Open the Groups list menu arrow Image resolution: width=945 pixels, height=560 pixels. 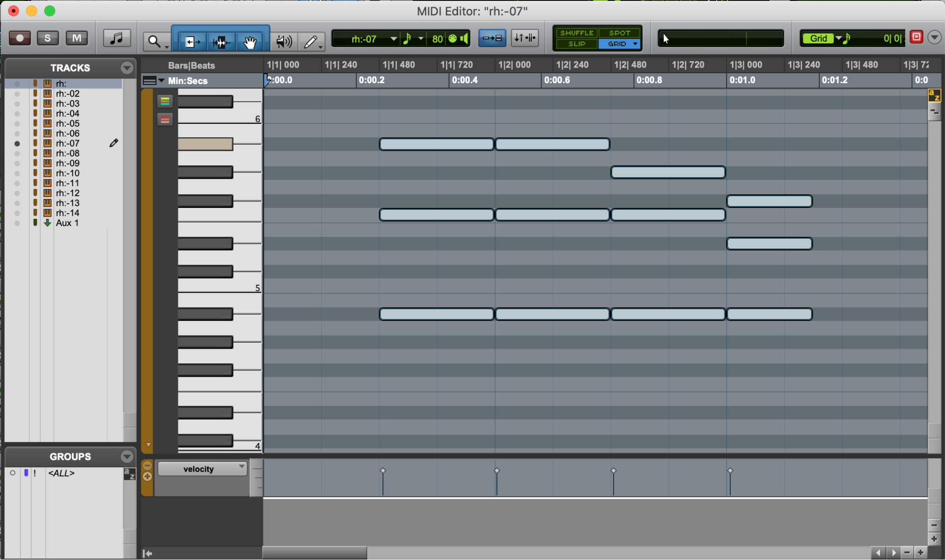[x=127, y=457]
